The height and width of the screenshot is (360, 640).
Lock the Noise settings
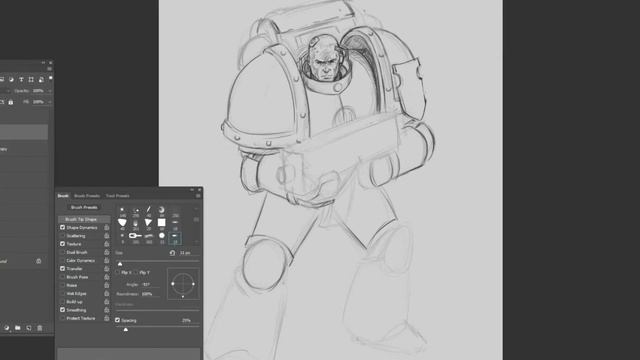(x=107, y=285)
